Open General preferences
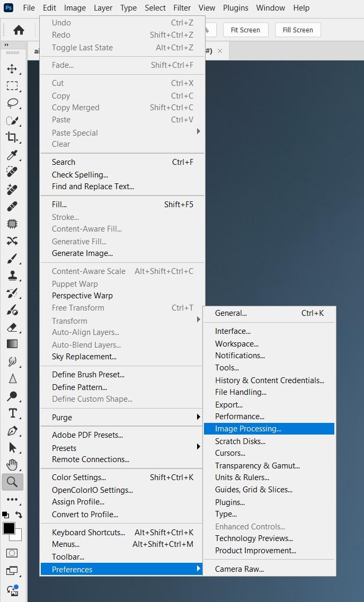364x602 pixels. coord(269,313)
